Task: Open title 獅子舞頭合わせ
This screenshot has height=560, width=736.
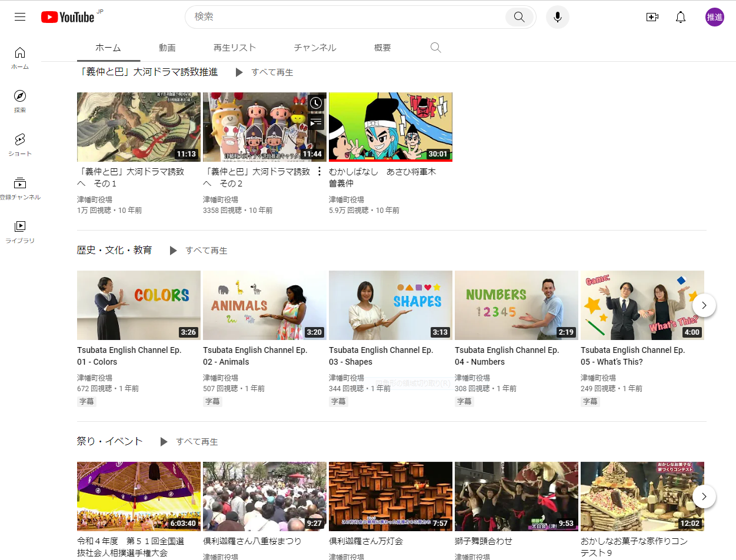Action: pos(484,541)
